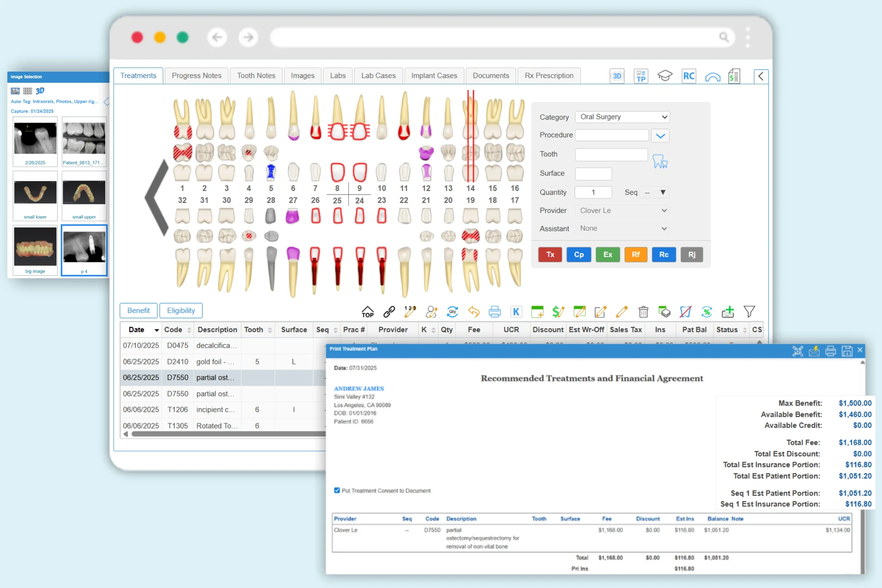Open the Assistant None dropdown
This screenshot has height=588, width=882.
[x=622, y=228]
